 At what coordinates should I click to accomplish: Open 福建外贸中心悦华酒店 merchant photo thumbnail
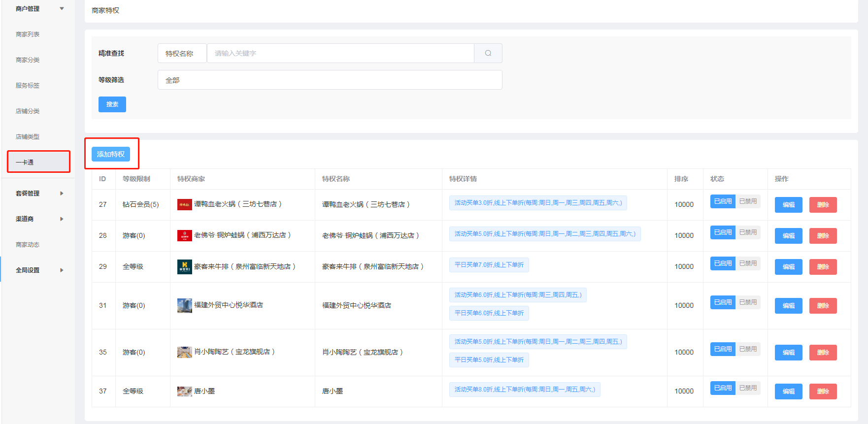[185, 305]
